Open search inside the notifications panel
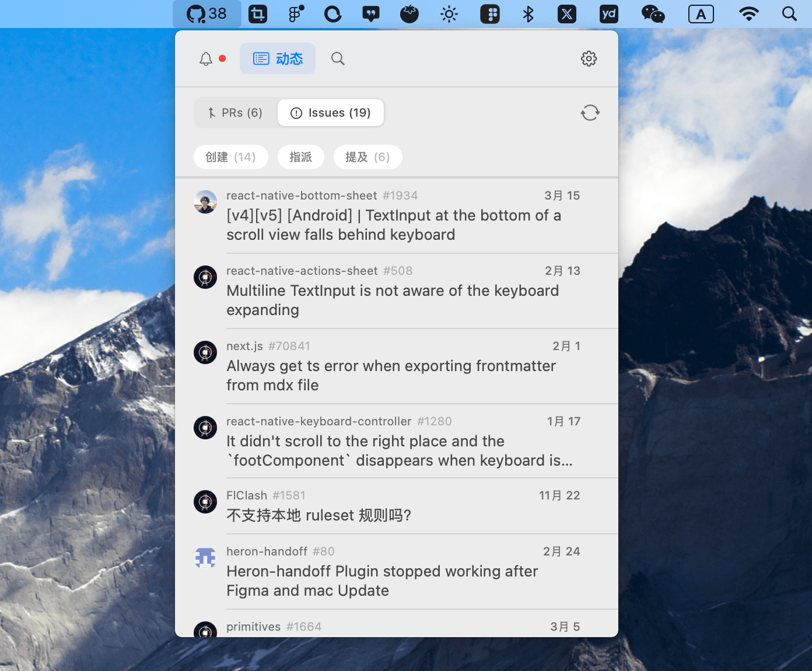Screen dimensions: 812x671 click(338, 58)
